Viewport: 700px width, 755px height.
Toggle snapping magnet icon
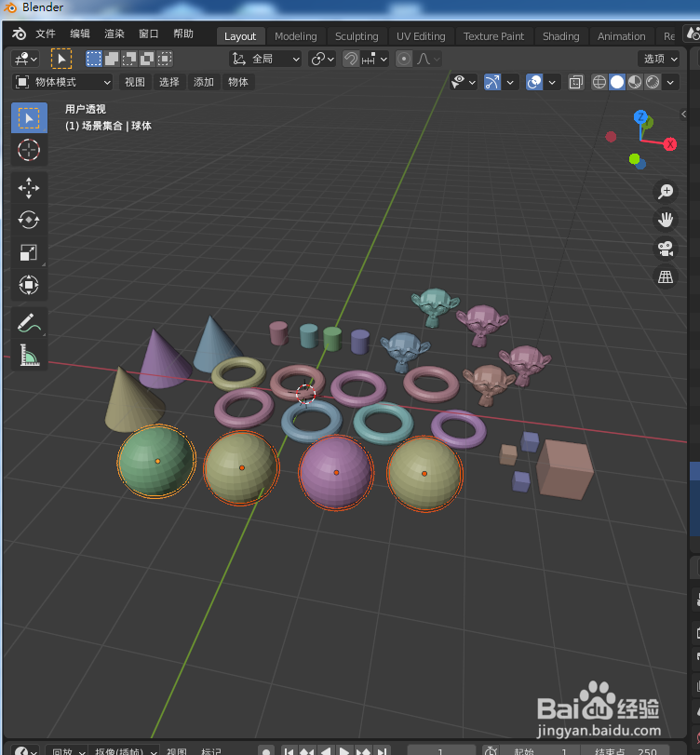[351, 60]
